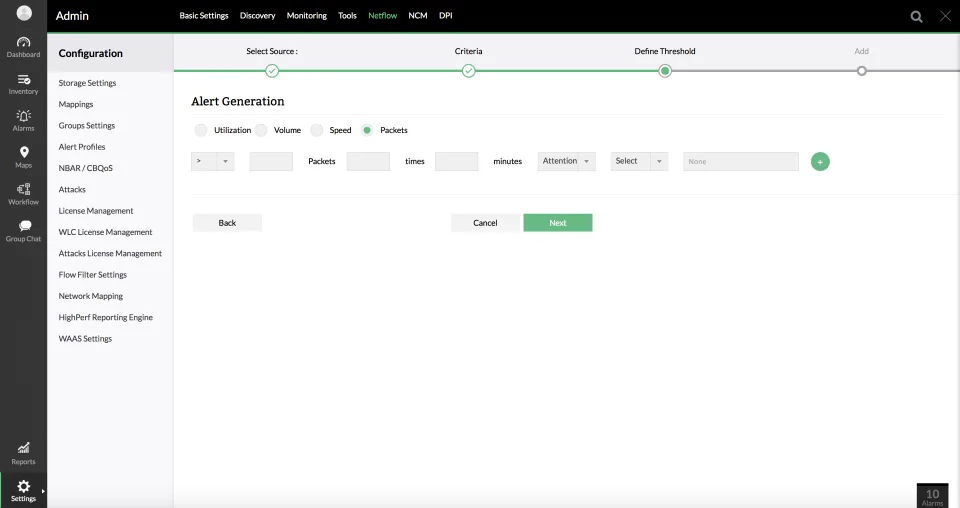Switch to Monitoring tab
This screenshot has width=960, height=508.
(x=307, y=15)
